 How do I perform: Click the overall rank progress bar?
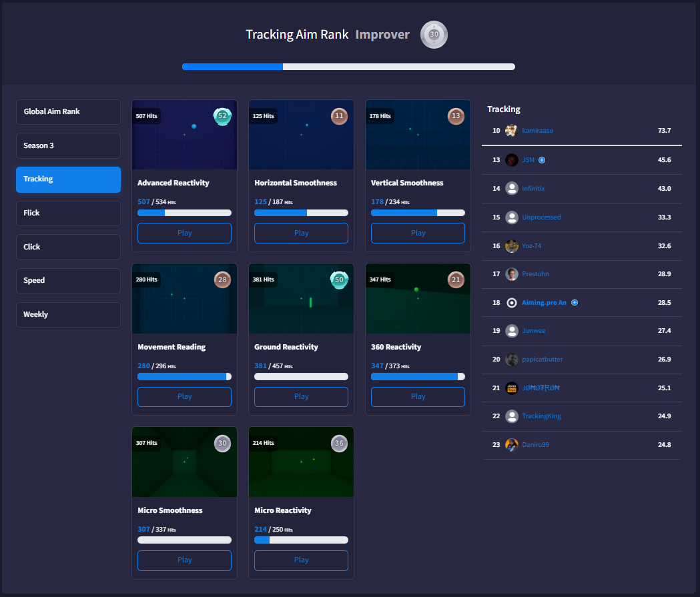click(x=348, y=67)
